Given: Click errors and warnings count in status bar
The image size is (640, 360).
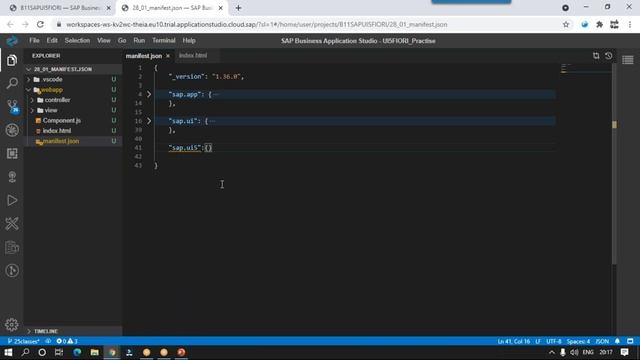Looking at the screenshot, I should 67,341.
